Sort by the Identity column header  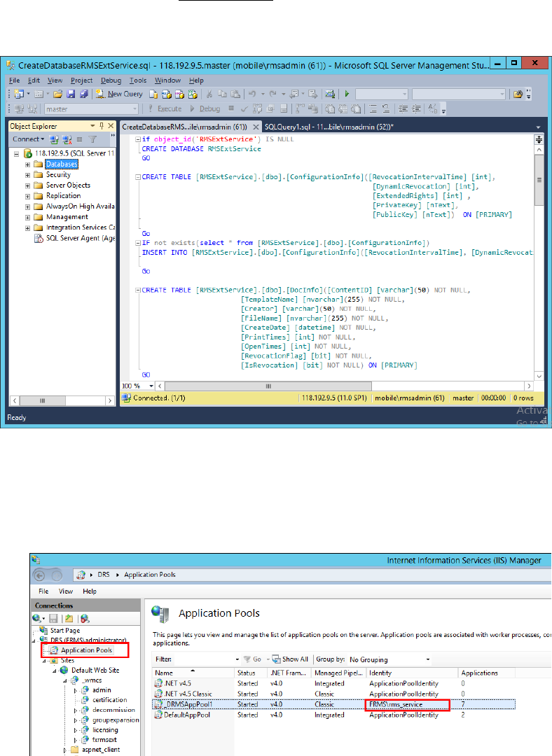[381, 673]
